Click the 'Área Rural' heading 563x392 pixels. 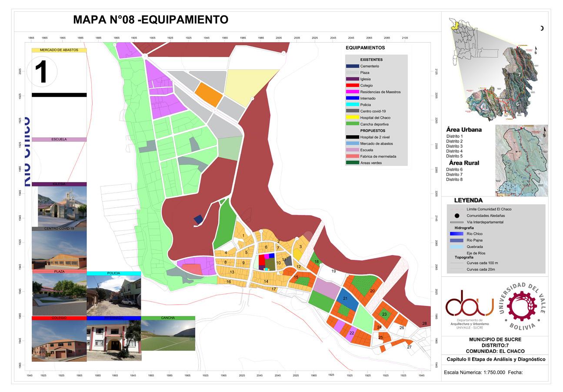pos(464,163)
